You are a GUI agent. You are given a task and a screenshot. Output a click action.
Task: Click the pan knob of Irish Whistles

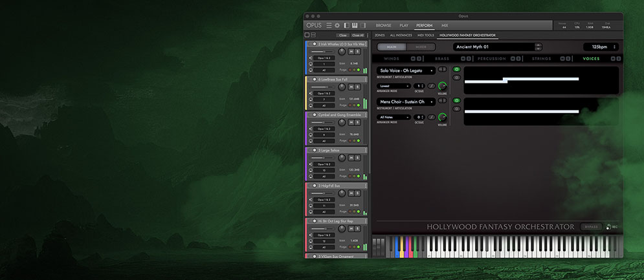point(342,52)
